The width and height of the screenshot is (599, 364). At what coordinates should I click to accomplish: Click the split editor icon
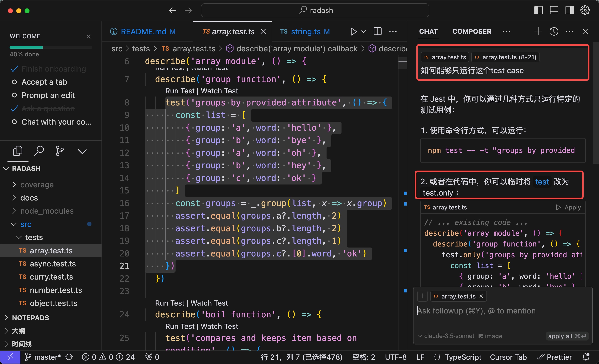tap(377, 32)
